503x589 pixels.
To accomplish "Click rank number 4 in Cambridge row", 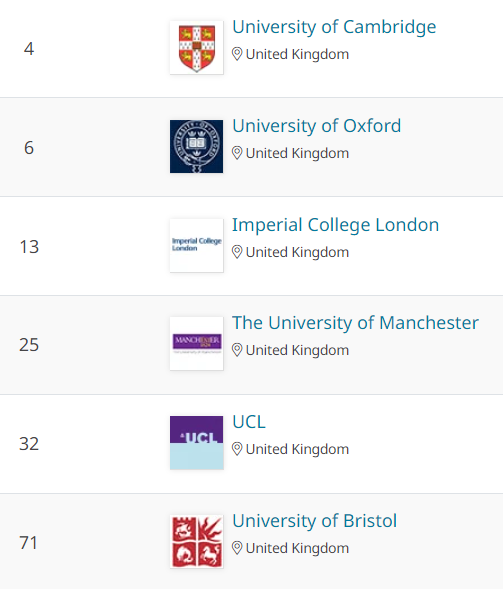I will (29, 49).
